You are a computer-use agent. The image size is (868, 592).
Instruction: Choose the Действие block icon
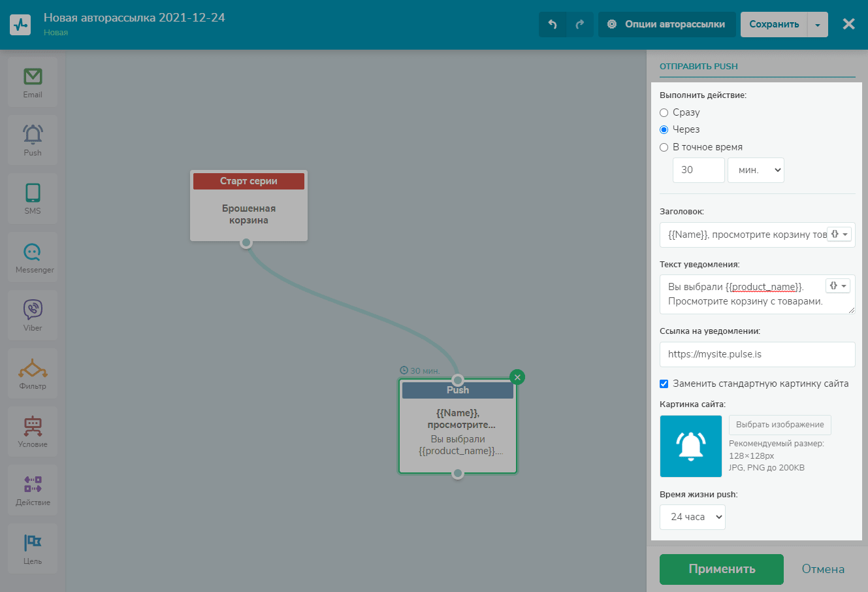33,490
